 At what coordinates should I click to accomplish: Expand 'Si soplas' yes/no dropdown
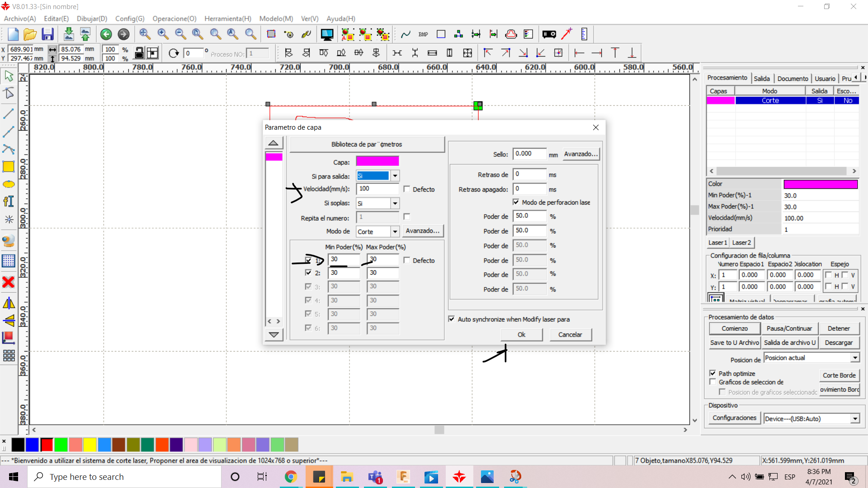click(x=395, y=203)
